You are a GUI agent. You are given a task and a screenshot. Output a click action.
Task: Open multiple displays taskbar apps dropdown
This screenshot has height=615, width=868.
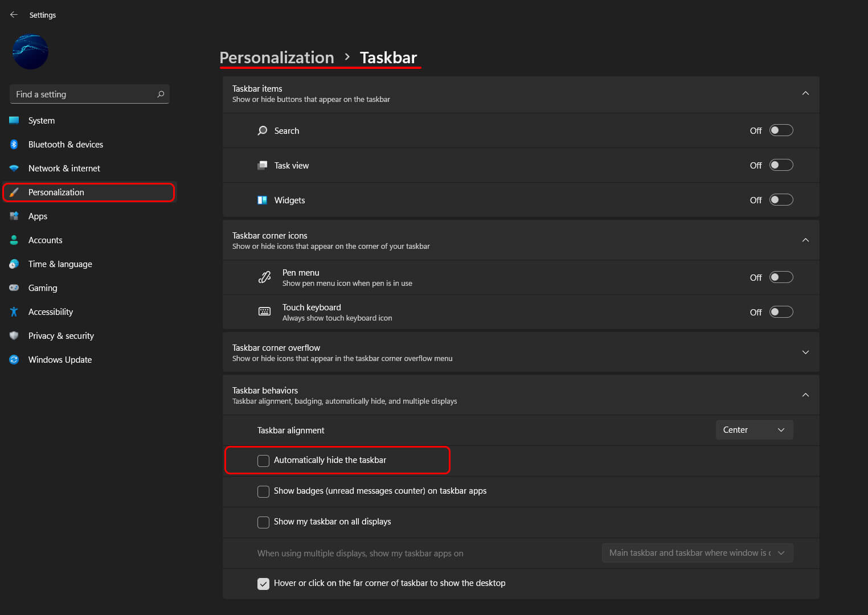pos(697,553)
